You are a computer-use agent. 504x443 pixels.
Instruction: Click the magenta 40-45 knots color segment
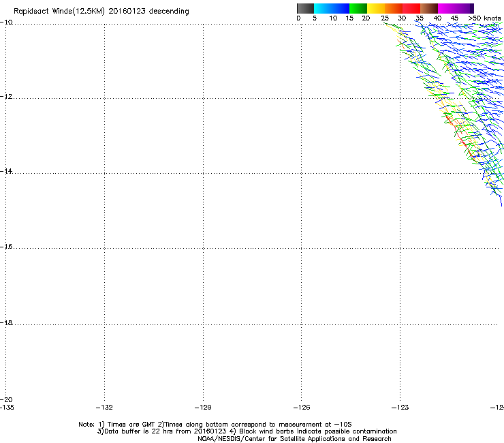click(x=447, y=8)
